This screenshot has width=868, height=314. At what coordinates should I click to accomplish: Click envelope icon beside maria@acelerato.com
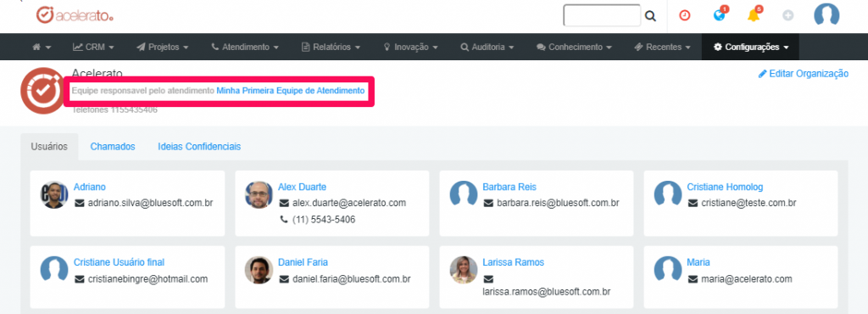click(693, 279)
